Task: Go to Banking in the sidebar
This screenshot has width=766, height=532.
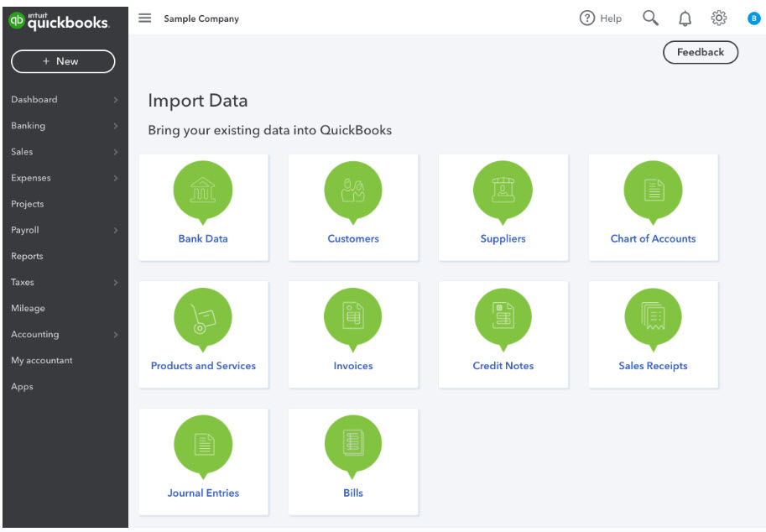Action: pos(29,126)
